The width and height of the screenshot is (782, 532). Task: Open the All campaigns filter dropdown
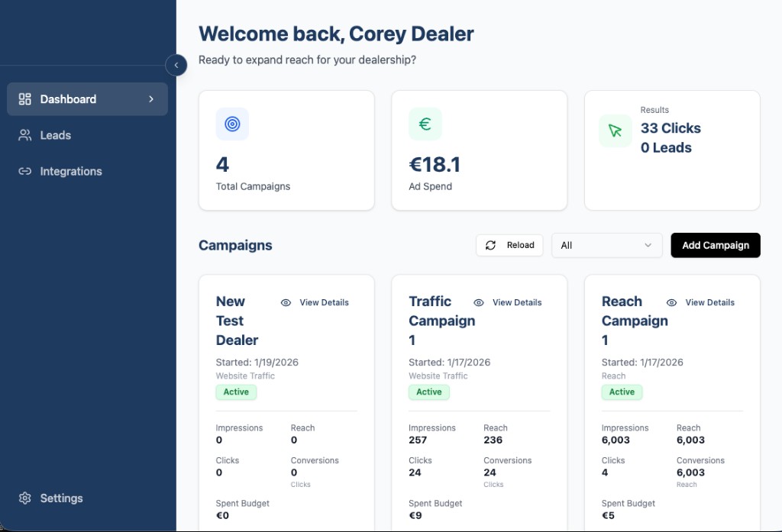point(606,245)
